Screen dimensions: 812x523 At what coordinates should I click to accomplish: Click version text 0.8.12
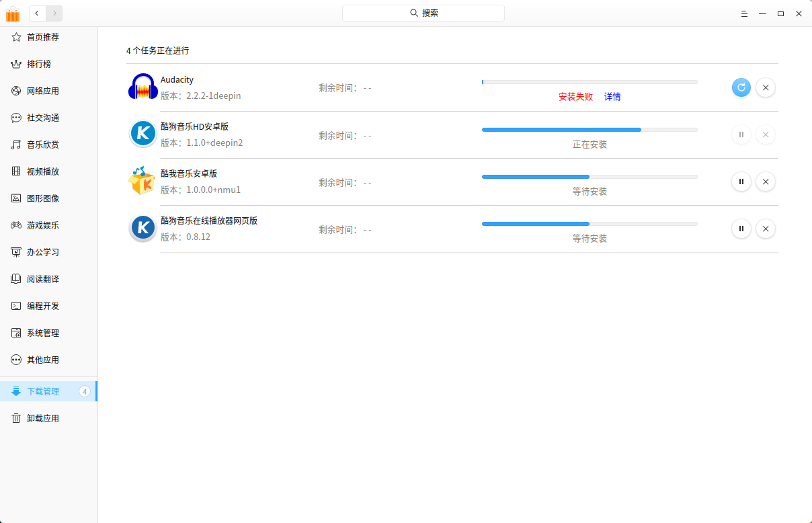[x=198, y=237]
